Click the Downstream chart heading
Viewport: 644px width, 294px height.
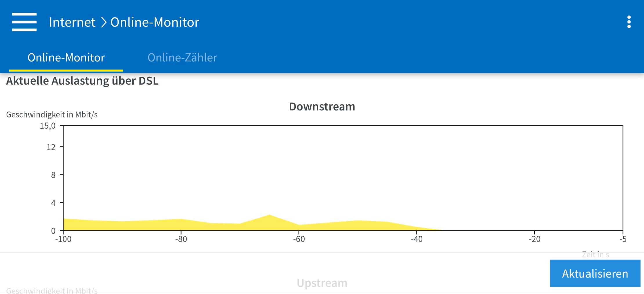(322, 107)
